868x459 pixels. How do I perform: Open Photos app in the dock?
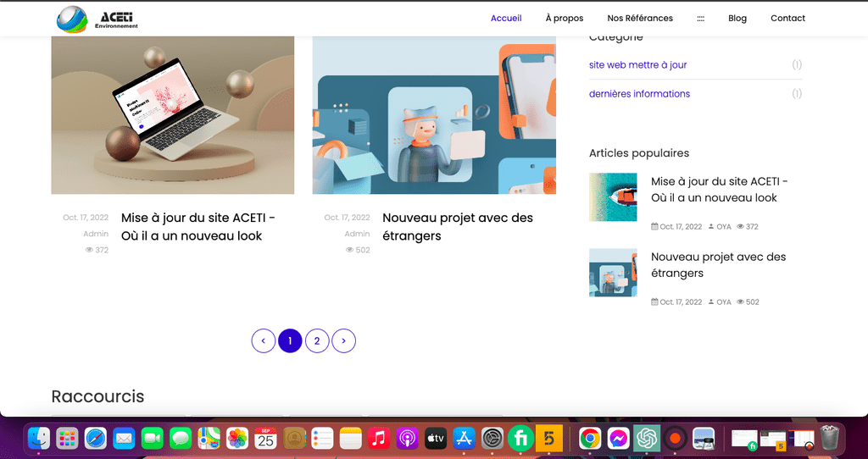pyautogui.click(x=237, y=439)
